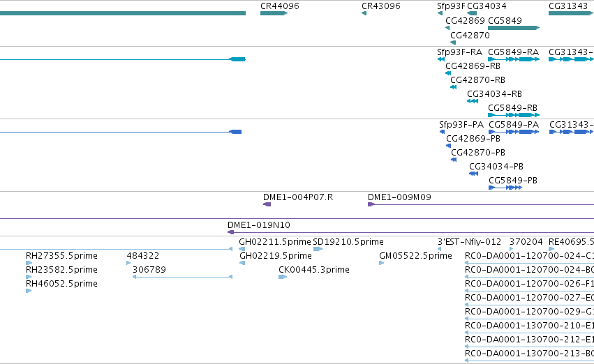Select protein label CG5849-PA
The width and height of the screenshot is (594, 364).
click(514, 125)
